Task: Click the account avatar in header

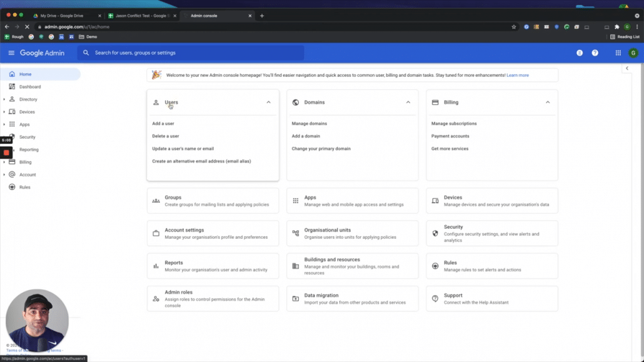Action: pyautogui.click(x=633, y=53)
